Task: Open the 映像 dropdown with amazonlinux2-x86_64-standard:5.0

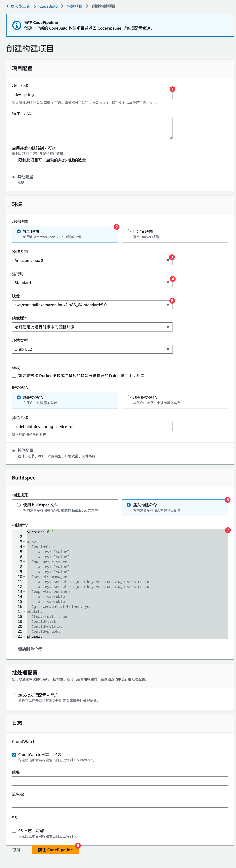Action: pos(92,305)
